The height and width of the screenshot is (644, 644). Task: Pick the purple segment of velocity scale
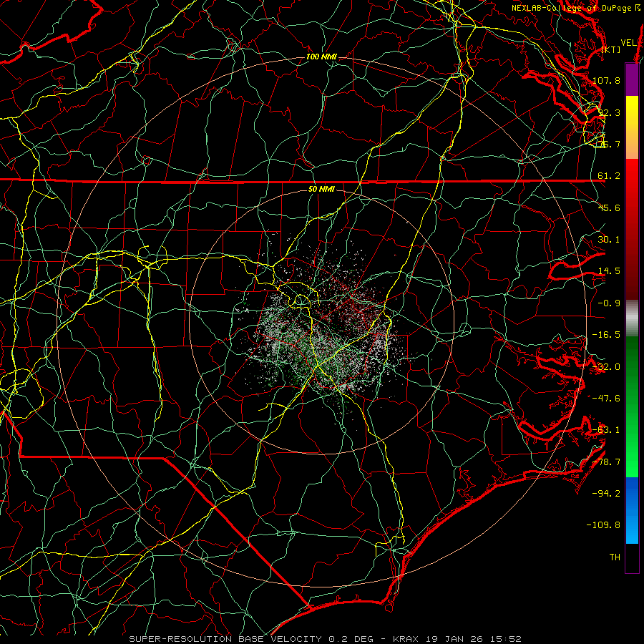[632, 79]
